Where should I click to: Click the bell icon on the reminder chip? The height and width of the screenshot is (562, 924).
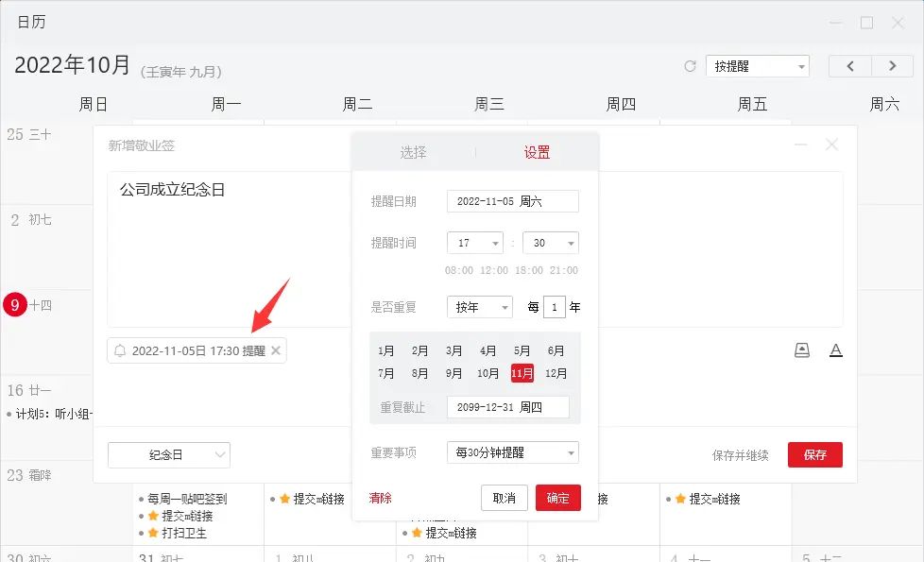point(121,349)
